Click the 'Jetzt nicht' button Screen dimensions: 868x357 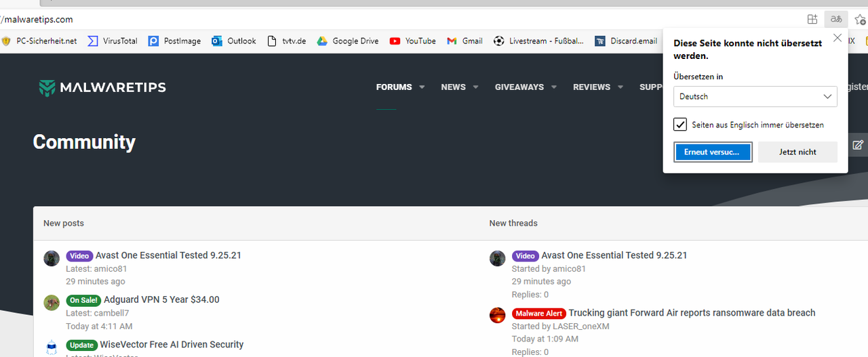coord(797,152)
